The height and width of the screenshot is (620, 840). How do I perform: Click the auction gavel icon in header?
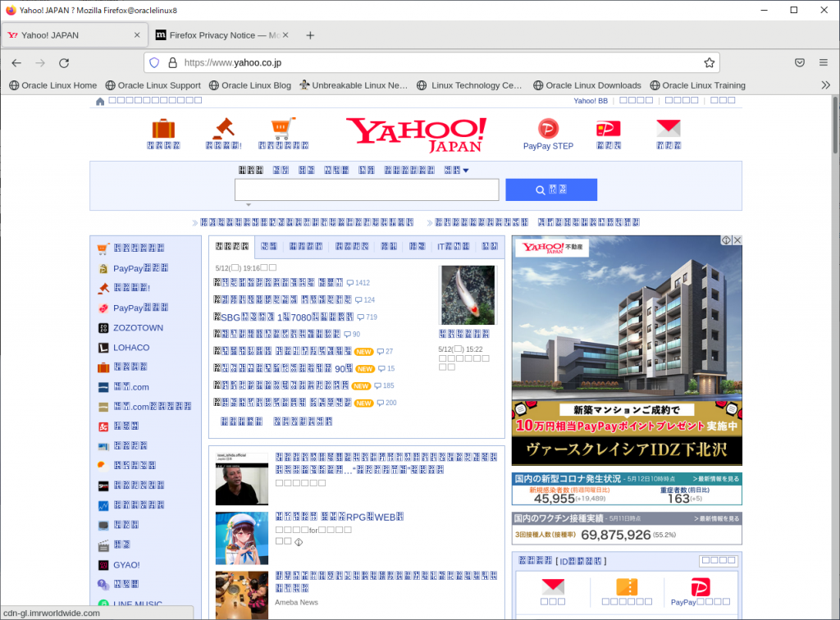tap(224, 128)
